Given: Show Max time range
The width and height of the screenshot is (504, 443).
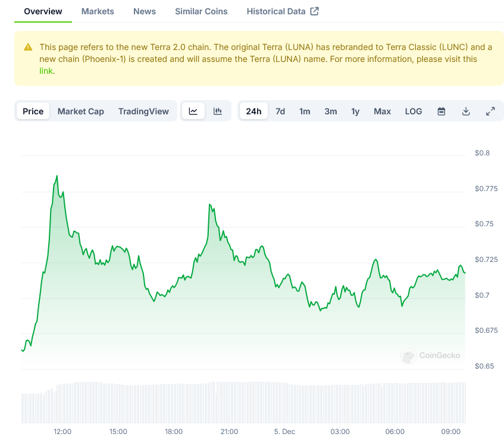Looking at the screenshot, I should click(x=382, y=111).
